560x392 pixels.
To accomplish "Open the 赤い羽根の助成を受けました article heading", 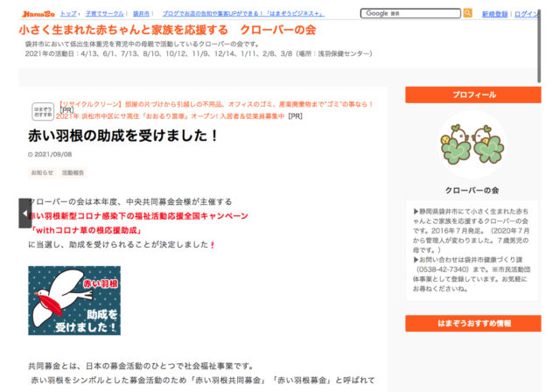I will tap(123, 136).
